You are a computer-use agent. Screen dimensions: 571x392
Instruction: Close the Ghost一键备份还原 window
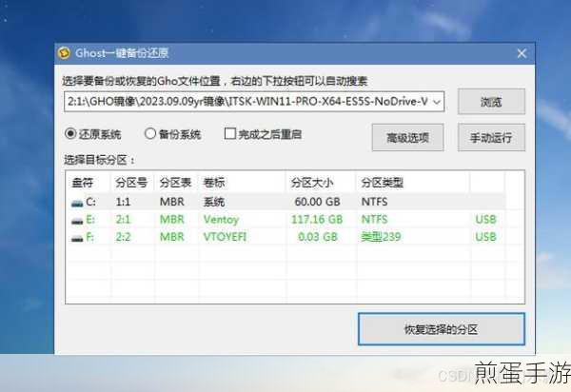(x=522, y=53)
